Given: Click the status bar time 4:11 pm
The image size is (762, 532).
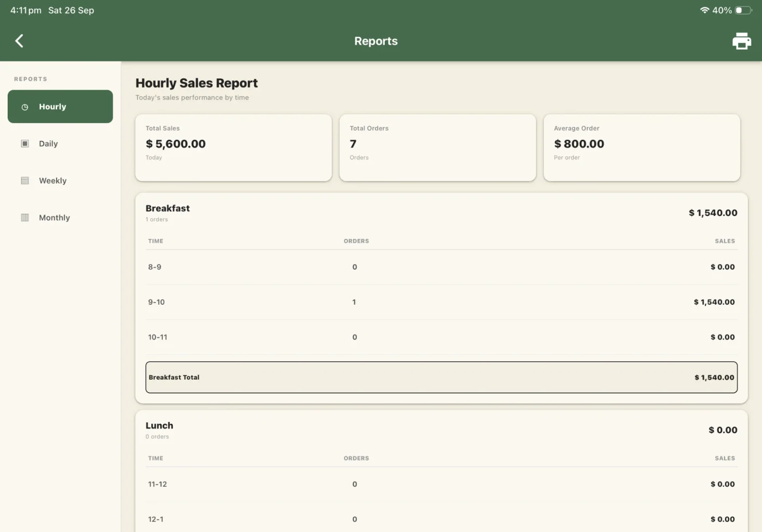Looking at the screenshot, I should (26, 10).
